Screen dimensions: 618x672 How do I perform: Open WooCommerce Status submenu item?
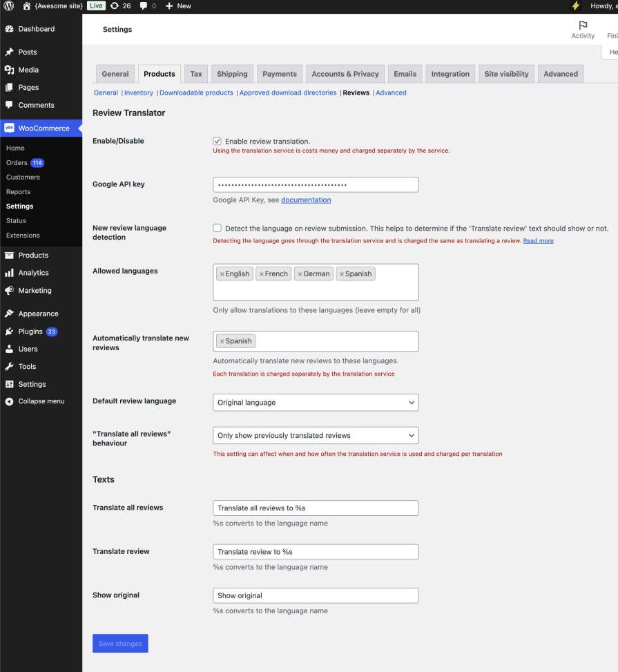[x=16, y=221]
